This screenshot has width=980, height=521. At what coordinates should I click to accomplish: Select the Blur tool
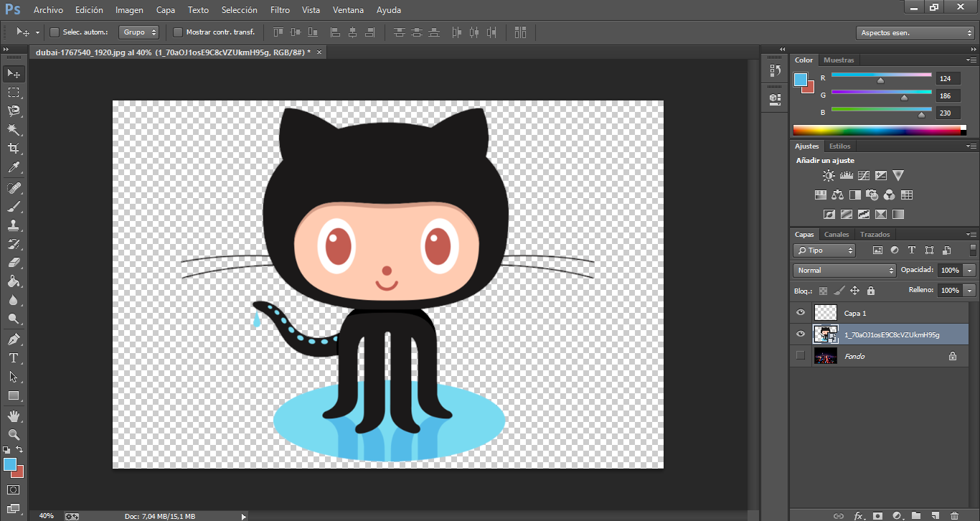click(14, 300)
